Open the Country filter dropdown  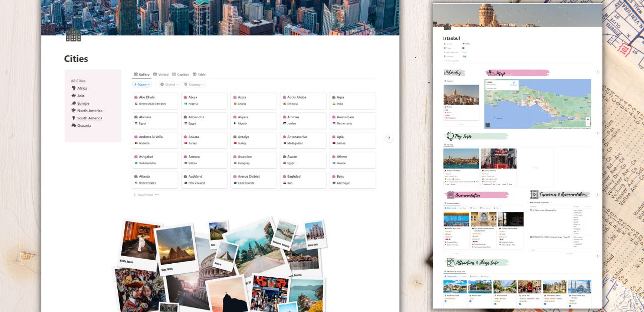[x=194, y=85]
